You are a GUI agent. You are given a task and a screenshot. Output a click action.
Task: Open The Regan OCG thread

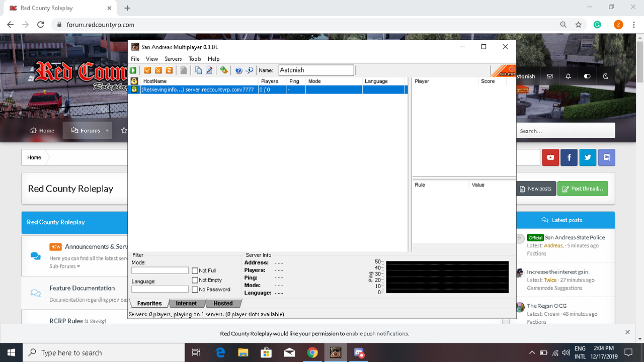pyautogui.click(x=546, y=306)
